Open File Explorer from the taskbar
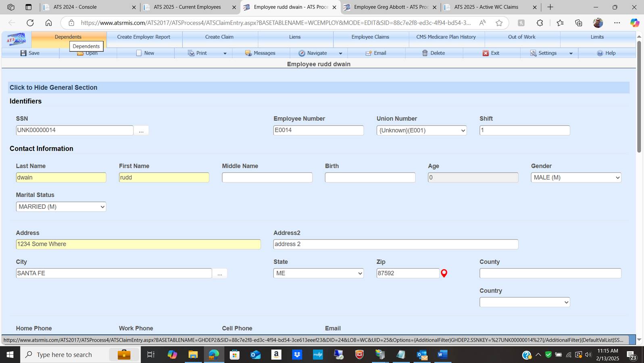Image resolution: width=644 pixels, height=363 pixels. click(193, 355)
